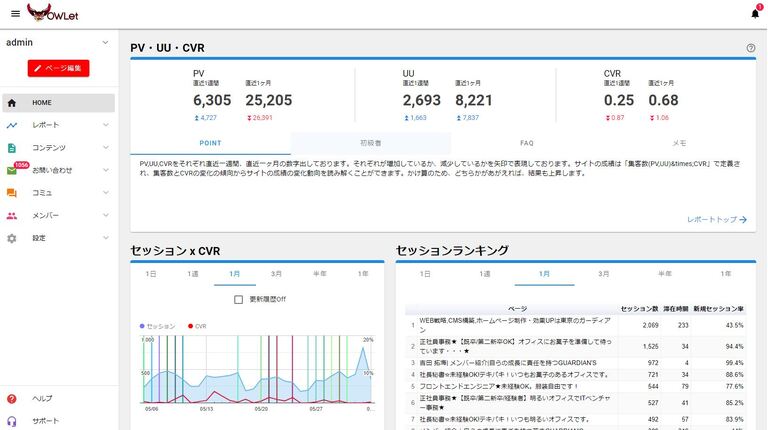Click the サポート headset icon

point(12,421)
